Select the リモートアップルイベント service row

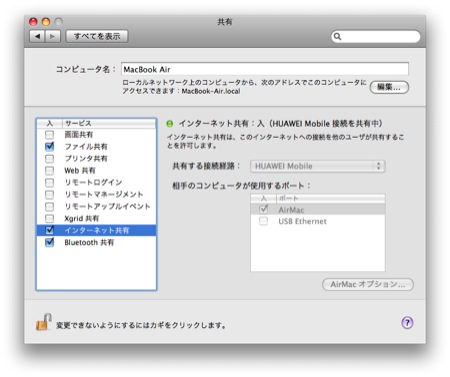tap(96, 207)
